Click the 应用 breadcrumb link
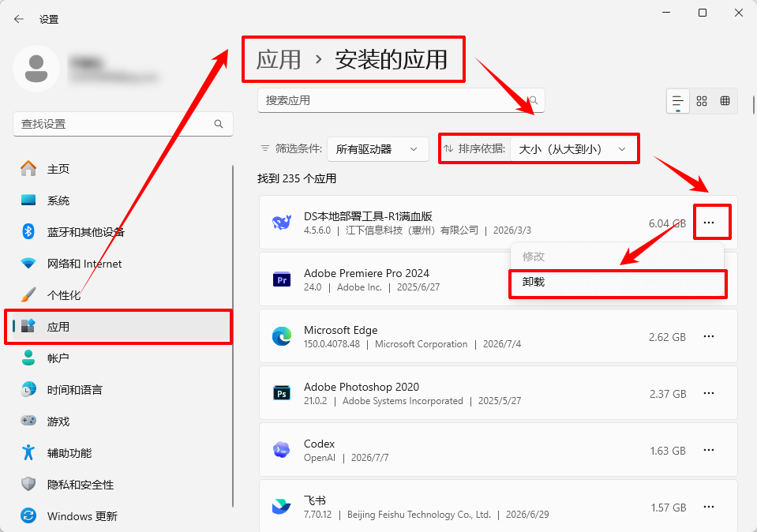The width and height of the screenshot is (757, 532). click(279, 60)
